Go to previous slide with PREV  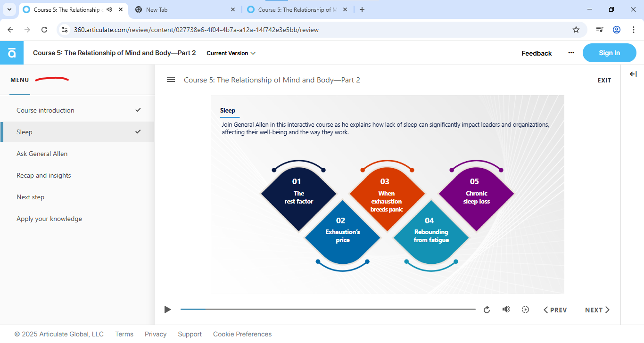pyautogui.click(x=555, y=310)
